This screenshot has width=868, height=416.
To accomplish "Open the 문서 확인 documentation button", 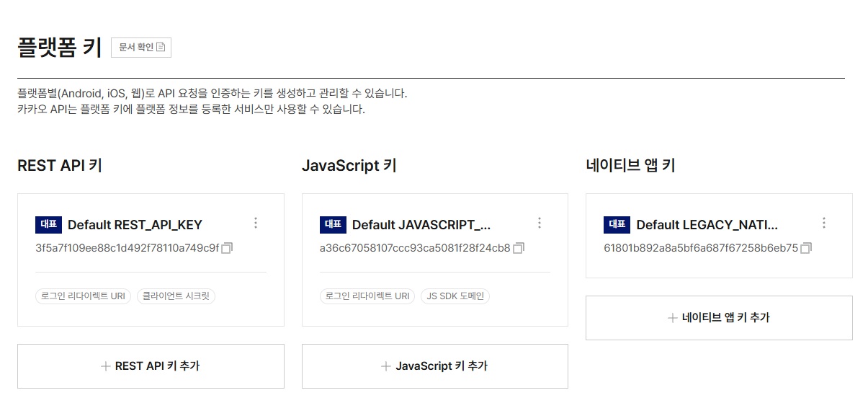I will pos(141,48).
